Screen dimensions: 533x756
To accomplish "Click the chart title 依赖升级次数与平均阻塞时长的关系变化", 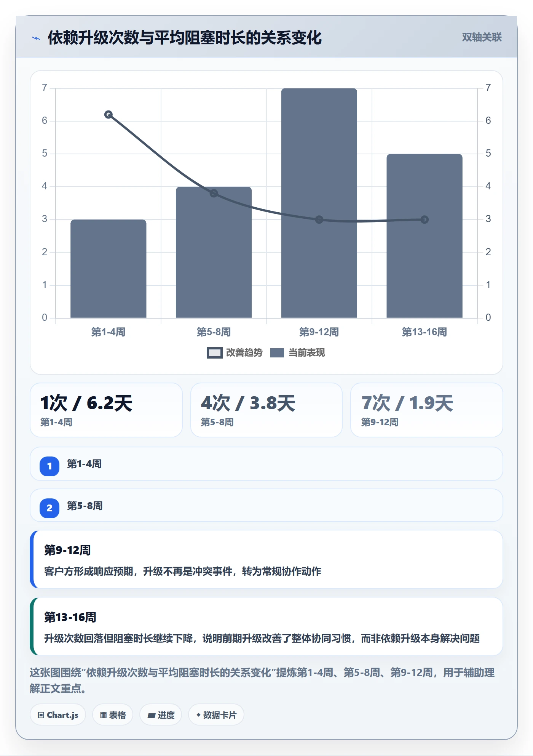I will [185, 38].
